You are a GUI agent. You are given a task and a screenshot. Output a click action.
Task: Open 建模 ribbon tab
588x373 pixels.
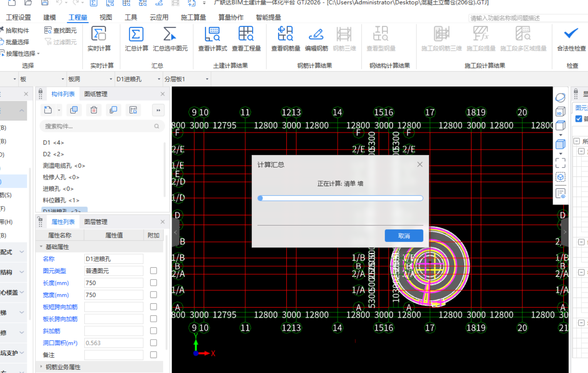pos(50,17)
